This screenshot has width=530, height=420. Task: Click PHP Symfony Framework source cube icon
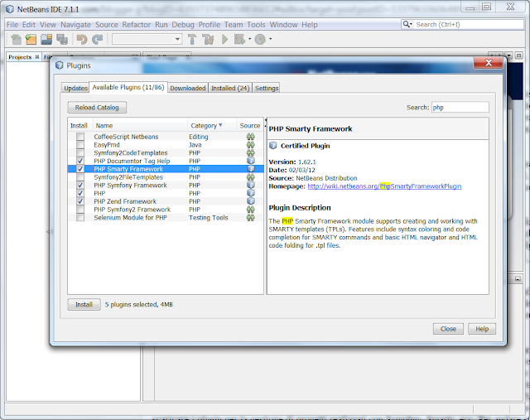(250, 185)
